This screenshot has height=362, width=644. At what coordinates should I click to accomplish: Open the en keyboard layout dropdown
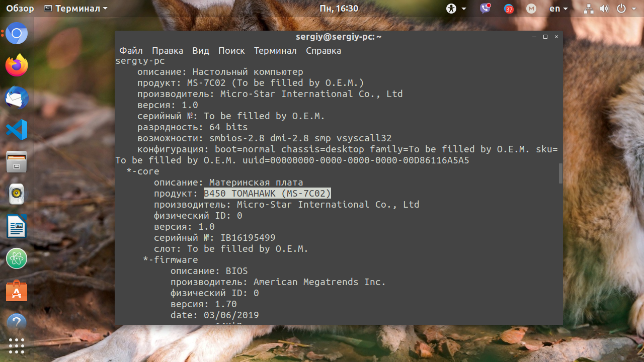tap(558, 9)
